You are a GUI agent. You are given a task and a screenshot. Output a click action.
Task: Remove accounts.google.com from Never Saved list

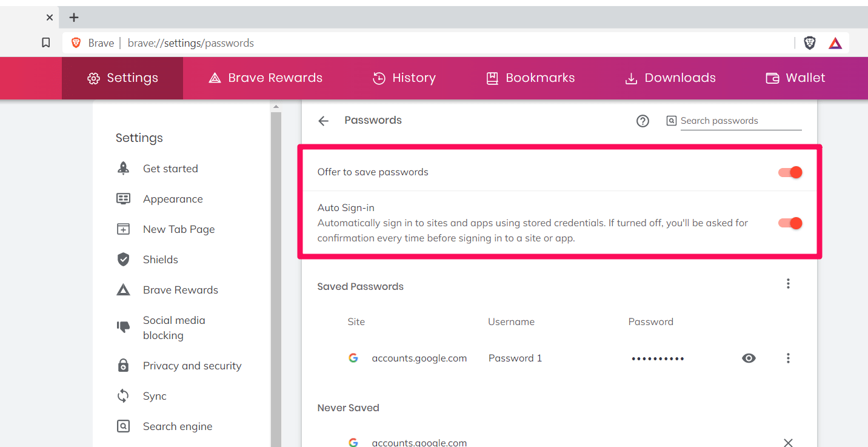pyautogui.click(x=788, y=442)
